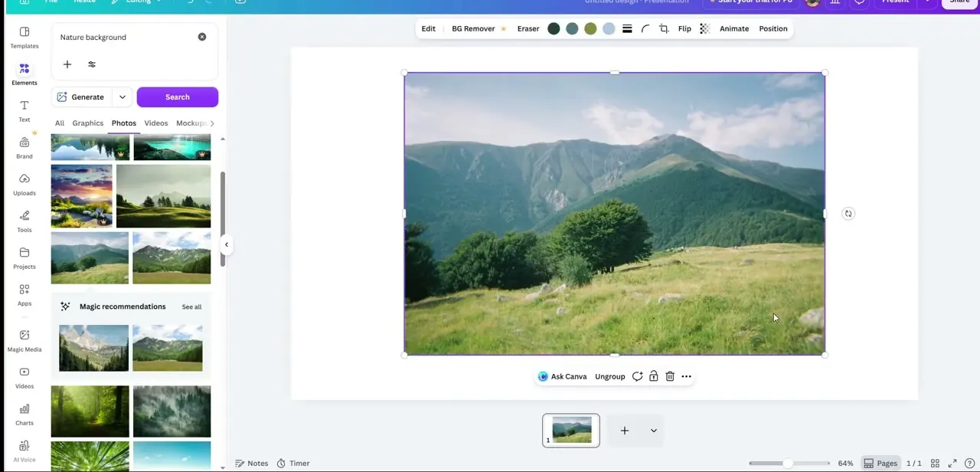Click the purple Search button
980x472 pixels.
(178, 97)
